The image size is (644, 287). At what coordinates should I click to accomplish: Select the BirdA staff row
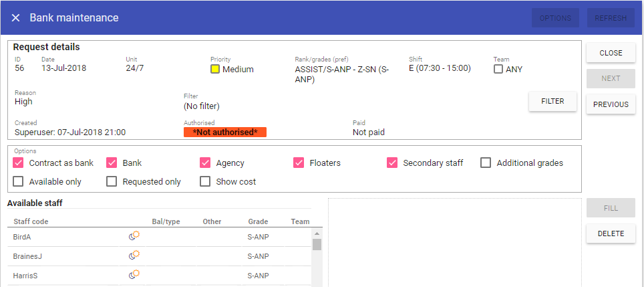[67, 237]
